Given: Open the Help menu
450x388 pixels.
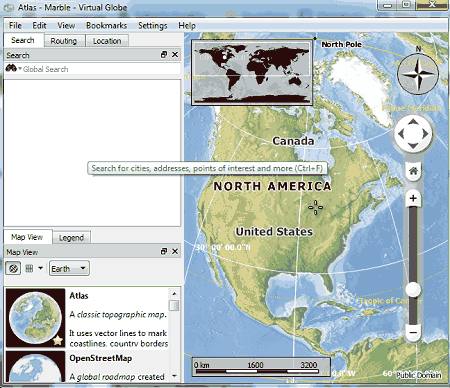Looking at the screenshot, I should 187,26.
